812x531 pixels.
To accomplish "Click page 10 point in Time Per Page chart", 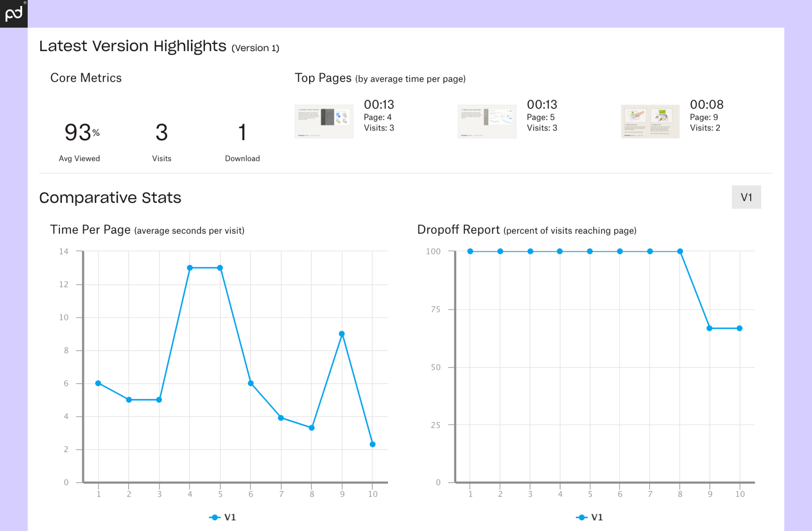I will (373, 444).
